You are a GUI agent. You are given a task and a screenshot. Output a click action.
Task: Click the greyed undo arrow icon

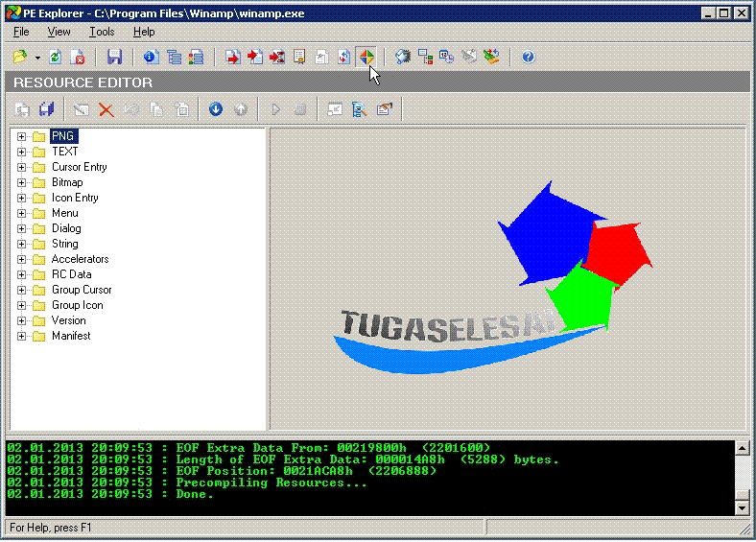pyautogui.click(x=131, y=110)
